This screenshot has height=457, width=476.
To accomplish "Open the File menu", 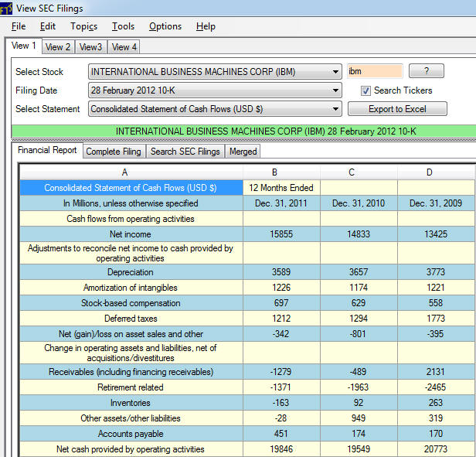I will point(19,26).
